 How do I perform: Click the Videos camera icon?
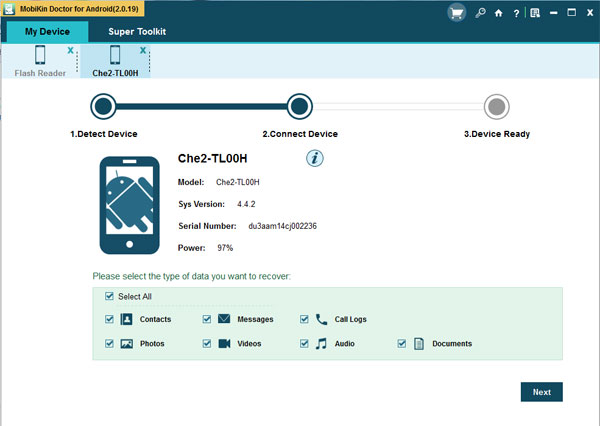tap(224, 343)
